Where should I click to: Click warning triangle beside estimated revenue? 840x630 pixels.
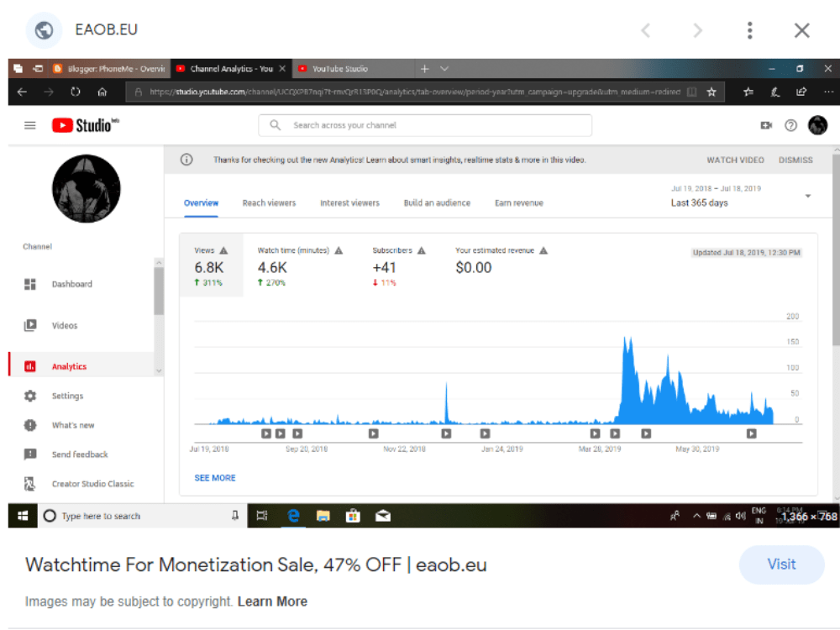pyautogui.click(x=543, y=250)
